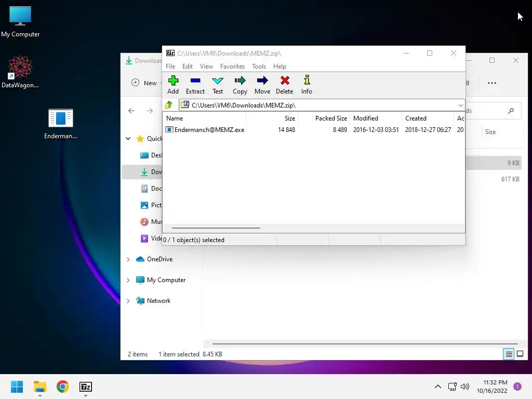
Task: Sort by the Name column header
Action: pos(205,118)
